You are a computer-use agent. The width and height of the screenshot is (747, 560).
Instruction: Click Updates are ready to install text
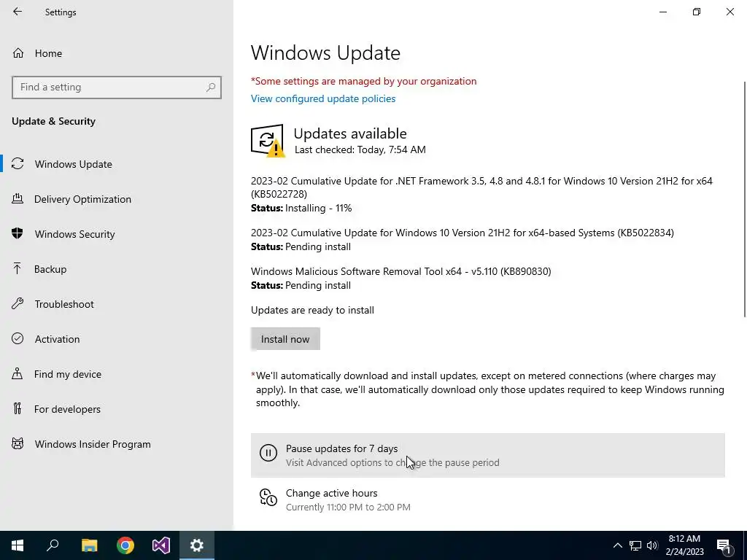click(312, 310)
